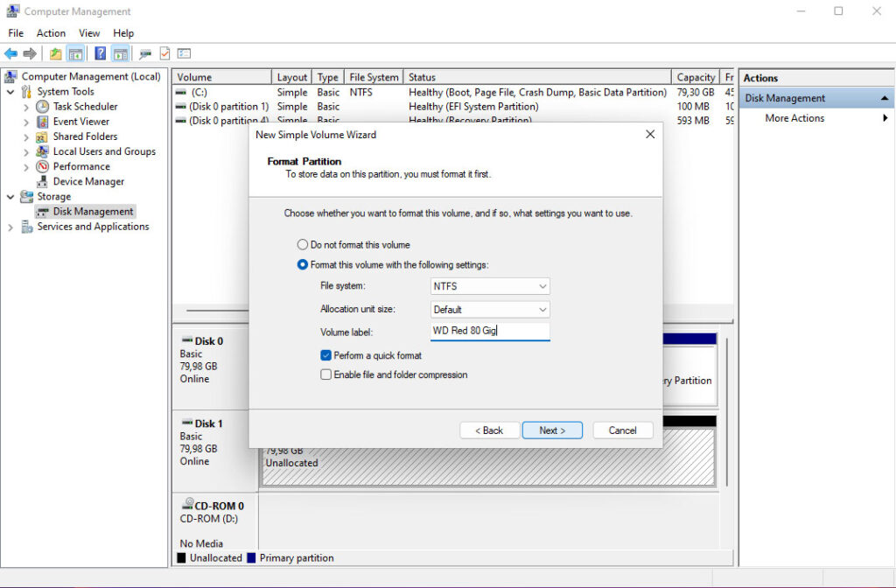Click the Back arrow toolbar icon
This screenshot has width=896, height=588.
click(x=10, y=53)
